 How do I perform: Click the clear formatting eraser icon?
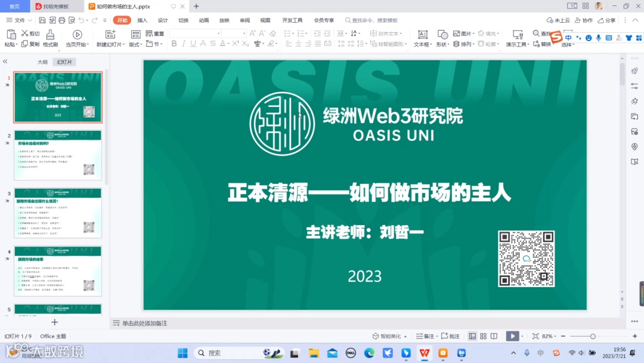pos(273,33)
